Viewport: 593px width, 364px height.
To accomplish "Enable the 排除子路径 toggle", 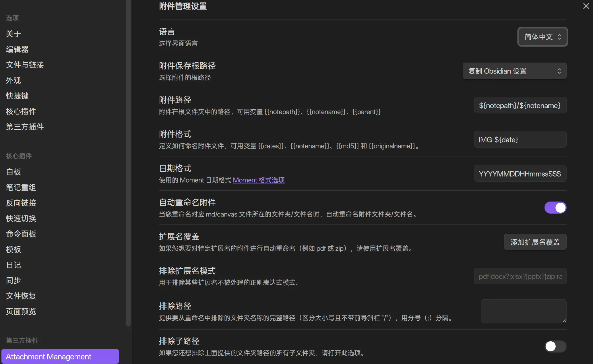I will (x=555, y=346).
